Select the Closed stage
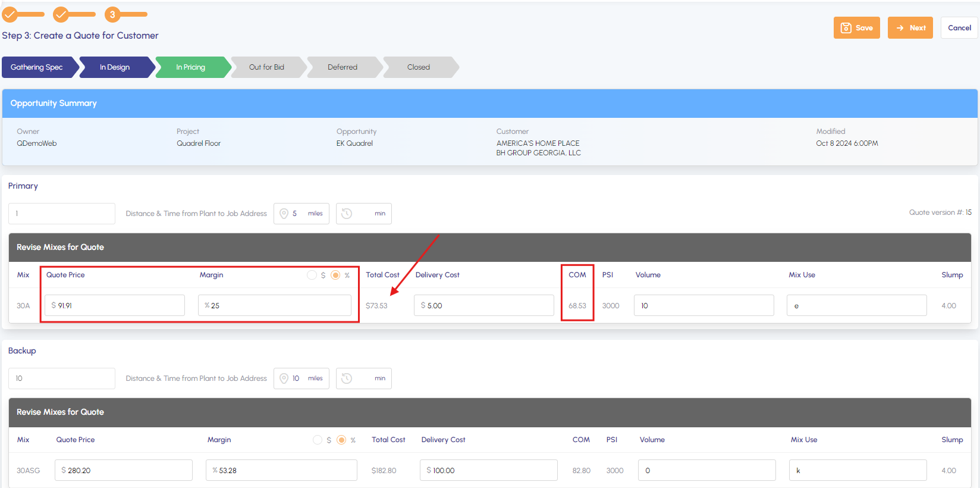Screen dimensions: 980x488 tap(420, 67)
